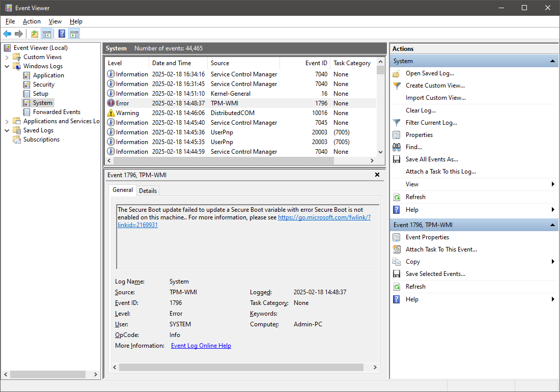Click the Save Selected Events disk icon
This screenshot has height=392, width=560.
tap(397, 274)
